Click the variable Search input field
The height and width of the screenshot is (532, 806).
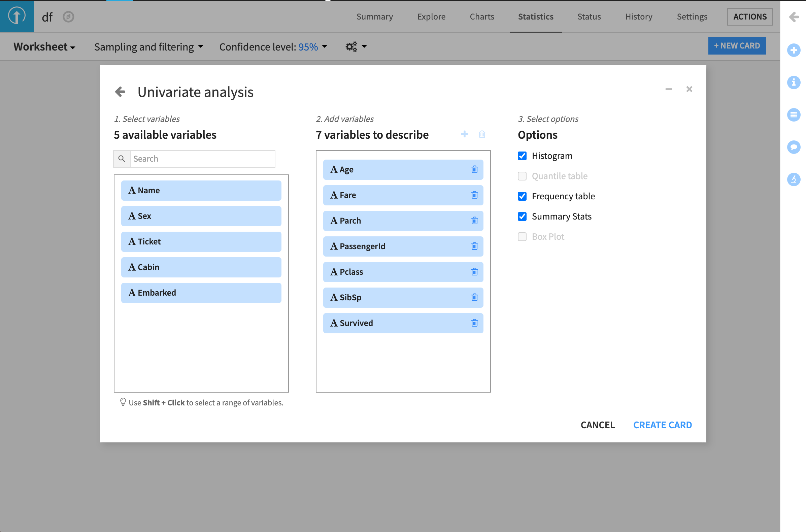tap(202, 159)
